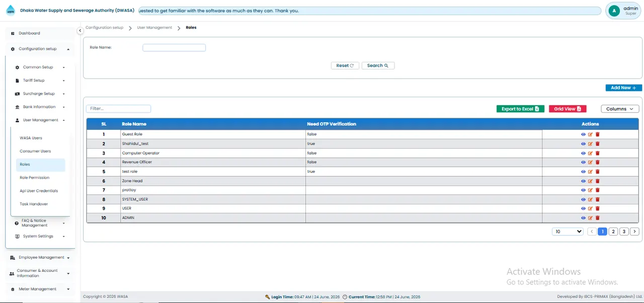Click the Configuration setup breadcrumb

104,28
